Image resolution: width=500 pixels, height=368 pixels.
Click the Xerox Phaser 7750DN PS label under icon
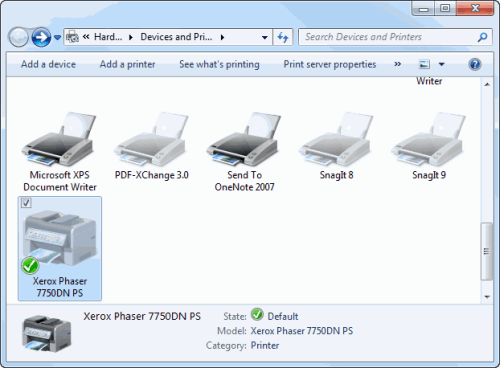pos(60,287)
